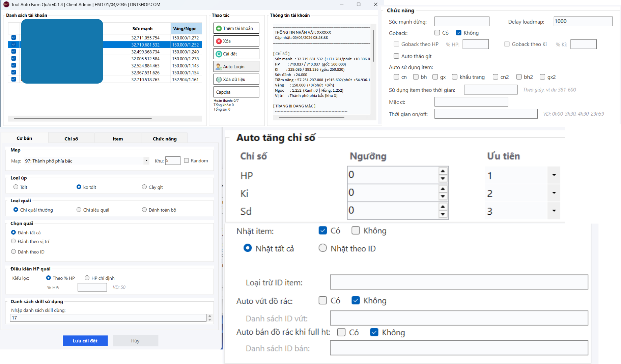Open the Map selection dropdown
Screen dimensions: 621x364
tap(146, 161)
